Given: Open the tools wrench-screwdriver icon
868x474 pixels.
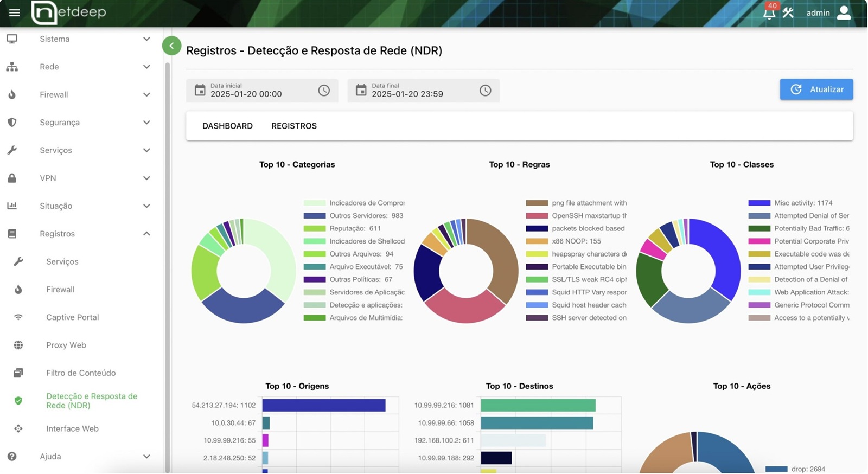Looking at the screenshot, I should pos(788,12).
